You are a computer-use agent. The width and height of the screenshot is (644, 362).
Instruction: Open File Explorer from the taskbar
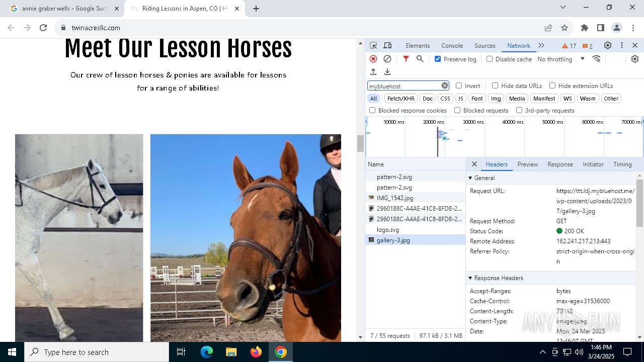tap(231, 352)
